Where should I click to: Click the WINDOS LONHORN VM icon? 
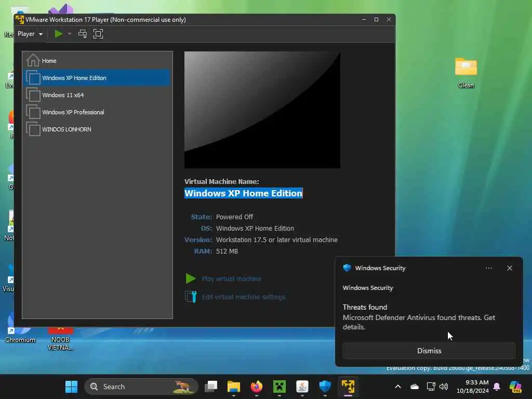point(33,129)
